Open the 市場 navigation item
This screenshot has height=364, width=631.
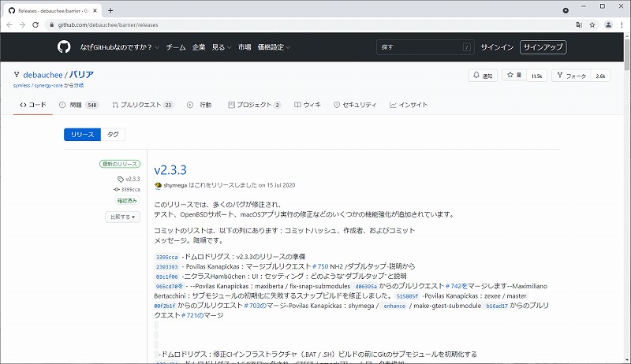(x=245, y=47)
